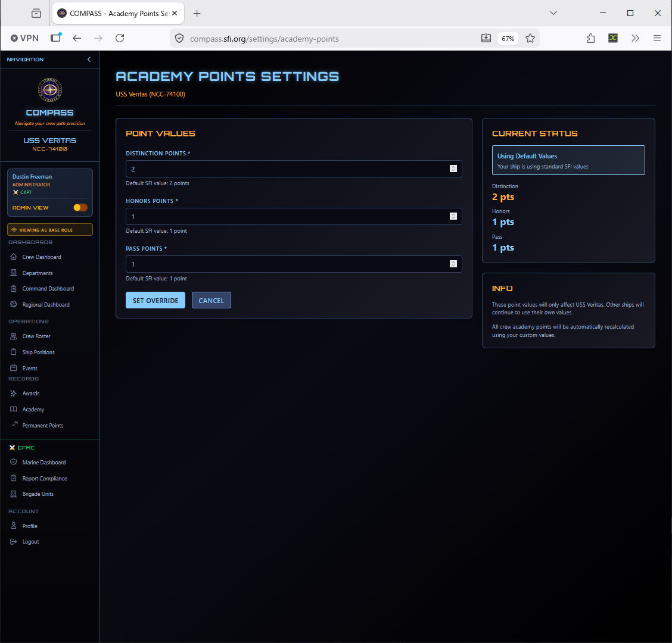Screen dimensions: 672x643
Task: Open a new browser tab
Action: 197,14
